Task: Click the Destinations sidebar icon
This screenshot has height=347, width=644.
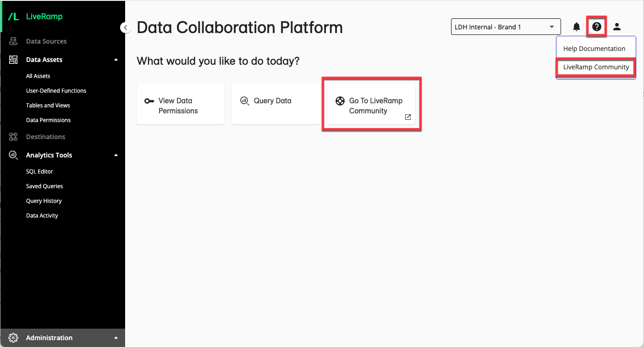Action: pyautogui.click(x=13, y=137)
